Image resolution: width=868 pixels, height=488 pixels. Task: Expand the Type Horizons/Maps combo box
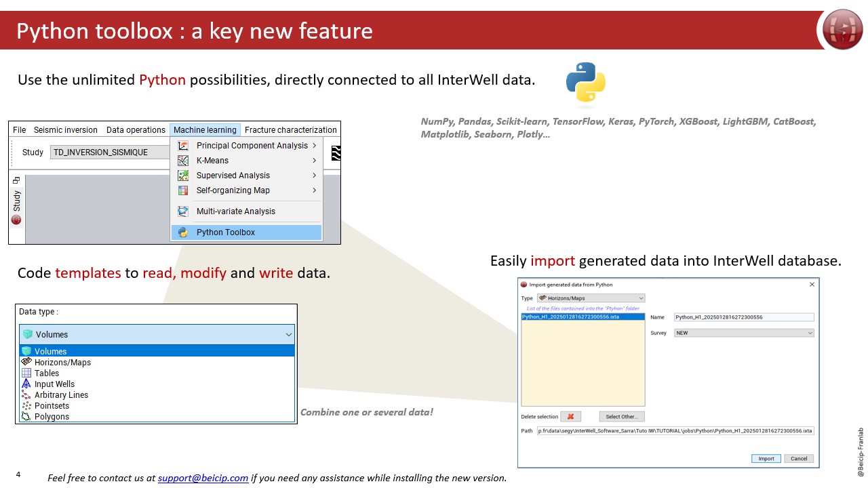[x=590, y=298]
